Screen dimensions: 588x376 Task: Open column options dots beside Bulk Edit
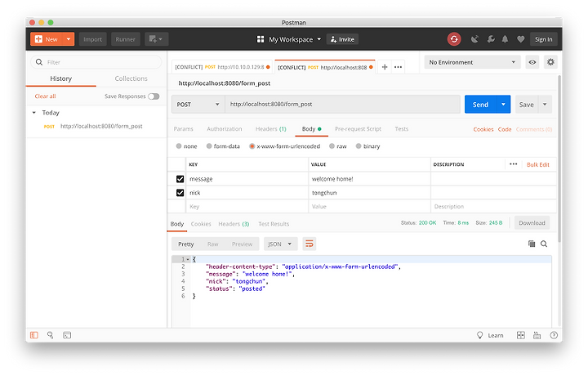coord(514,164)
